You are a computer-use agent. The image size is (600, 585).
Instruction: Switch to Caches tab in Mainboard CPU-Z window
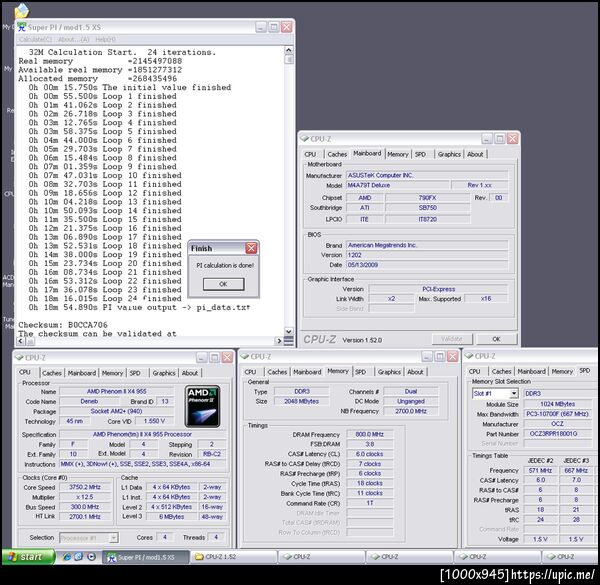337,154
